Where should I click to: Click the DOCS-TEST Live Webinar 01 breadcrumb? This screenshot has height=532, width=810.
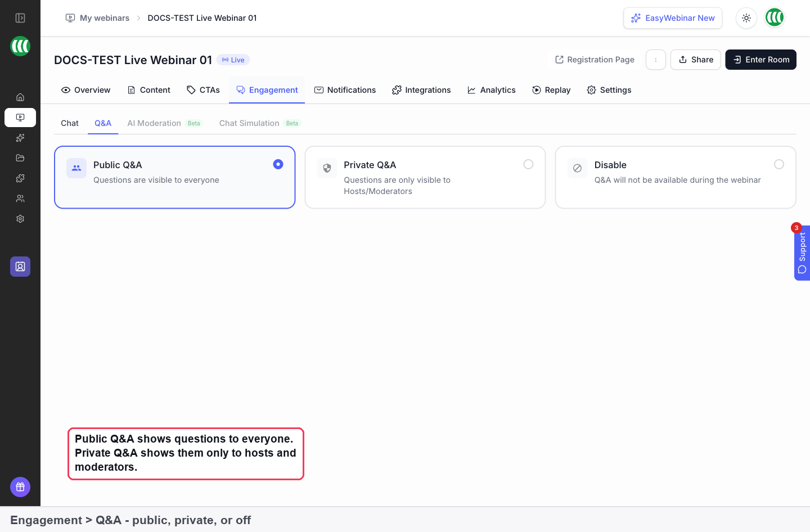(x=202, y=18)
